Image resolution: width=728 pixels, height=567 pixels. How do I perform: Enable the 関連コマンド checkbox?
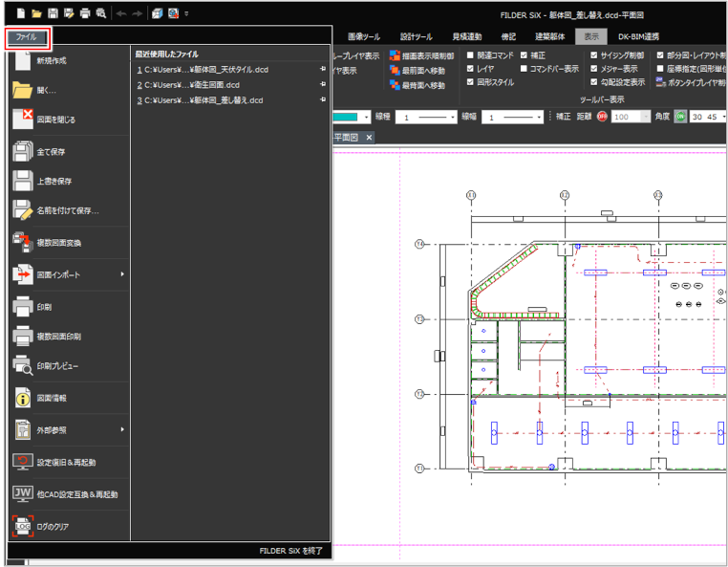(x=469, y=55)
